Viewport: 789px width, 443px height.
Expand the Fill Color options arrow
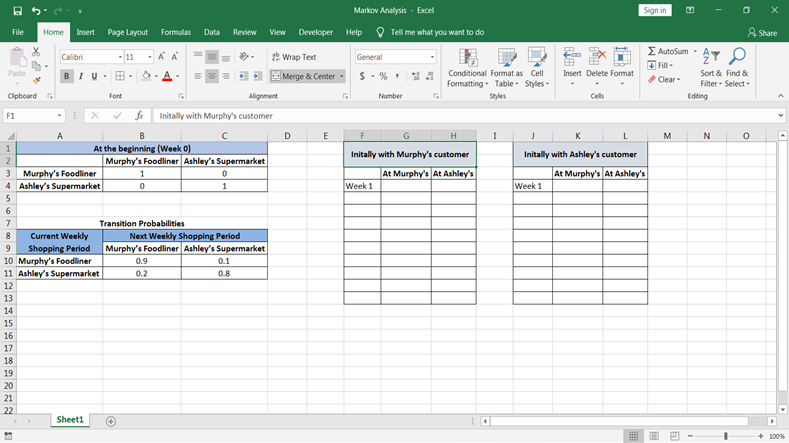coord(156,77)
